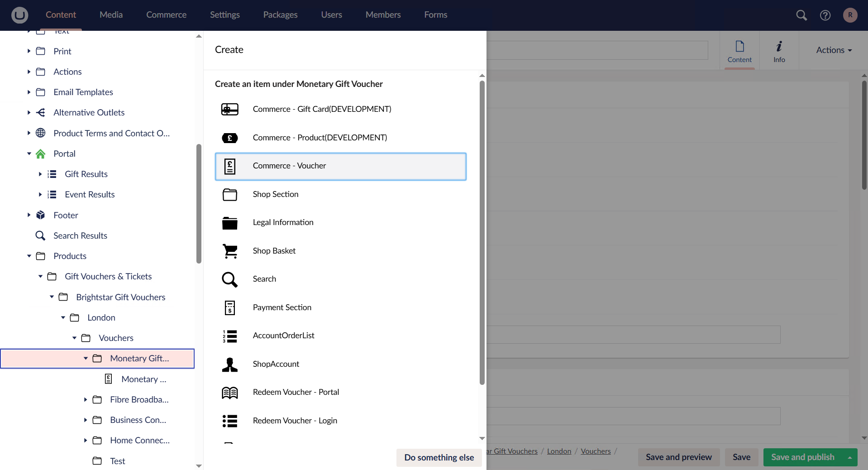Screen dimensions: 868x470
Task: Switch to the Settings section
Action: pos(224,15)
